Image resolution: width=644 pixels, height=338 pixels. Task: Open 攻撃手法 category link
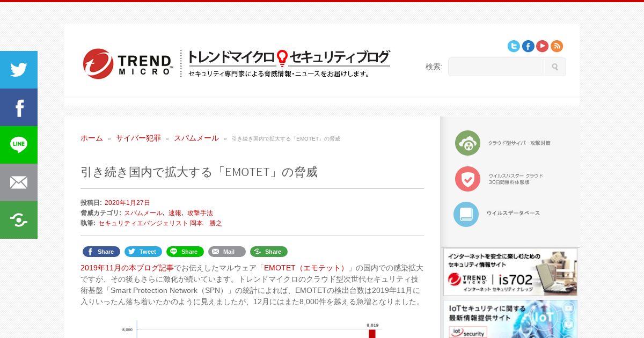[200, 213]
